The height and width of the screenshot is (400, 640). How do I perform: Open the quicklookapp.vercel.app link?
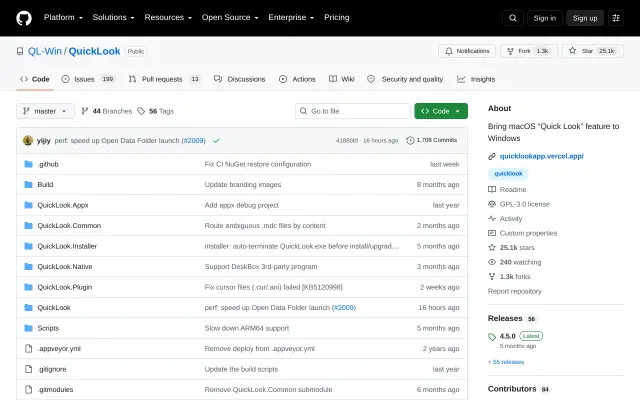click(x=542, y=156)
